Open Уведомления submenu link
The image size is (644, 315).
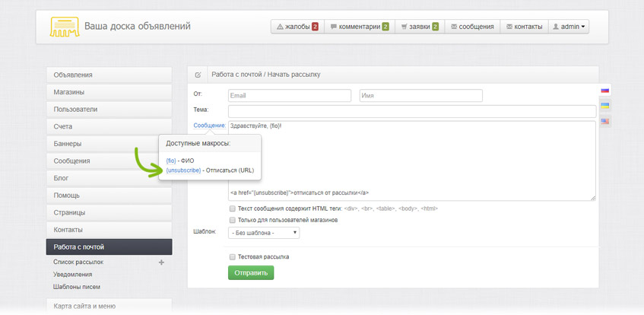click(73, 274)
